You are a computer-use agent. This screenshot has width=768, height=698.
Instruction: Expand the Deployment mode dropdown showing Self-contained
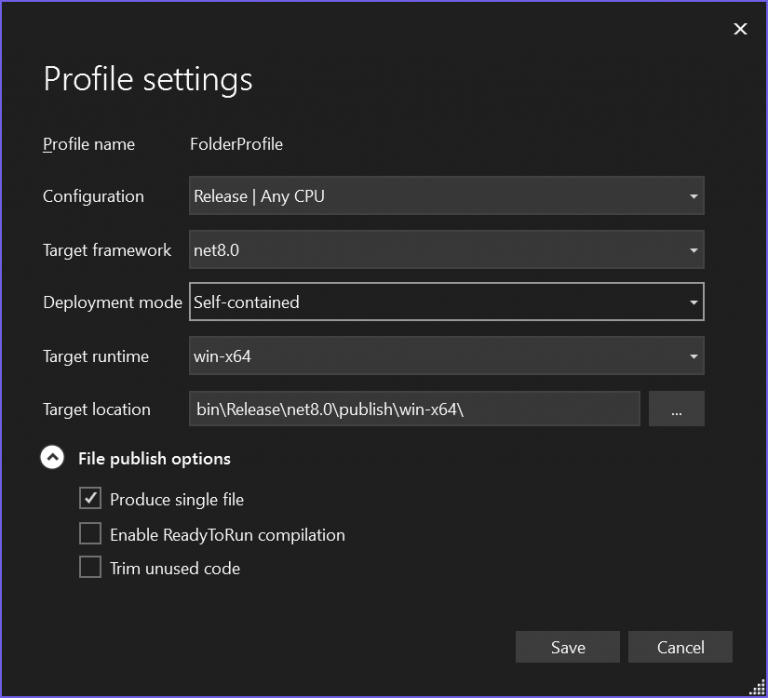coord(446,302)
